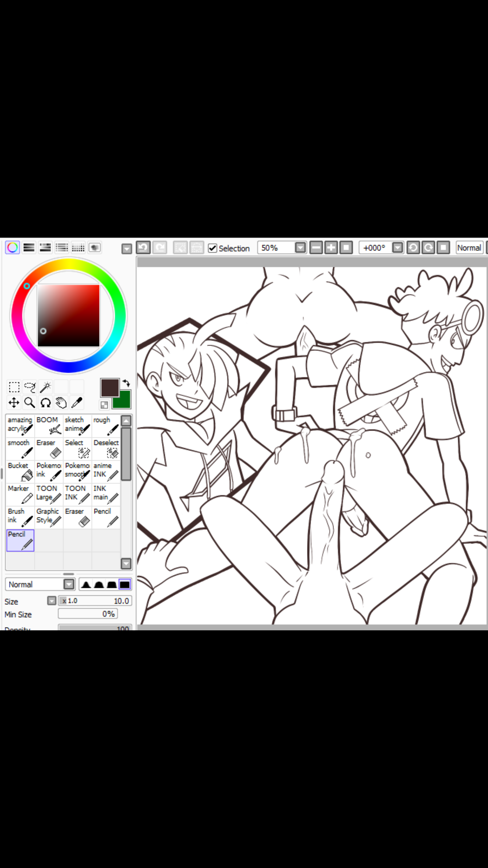Image resolution: width=488 pixels, height=868 pixels.
Task: Select the rectangular Selection tool
Action: pos(14,387)
